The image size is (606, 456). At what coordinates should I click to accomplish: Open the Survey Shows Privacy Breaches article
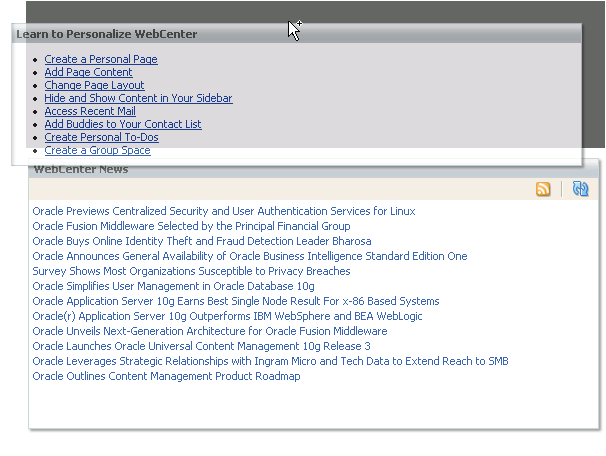click(191, 271)
